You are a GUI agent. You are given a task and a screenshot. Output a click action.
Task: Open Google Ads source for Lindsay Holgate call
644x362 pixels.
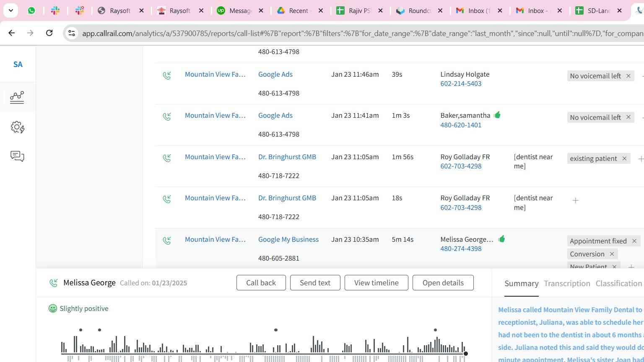pyautogui.click(x=275, y=74)
